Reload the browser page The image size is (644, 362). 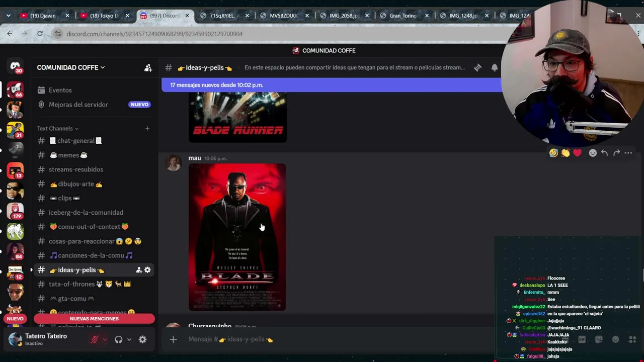[40, 34]
